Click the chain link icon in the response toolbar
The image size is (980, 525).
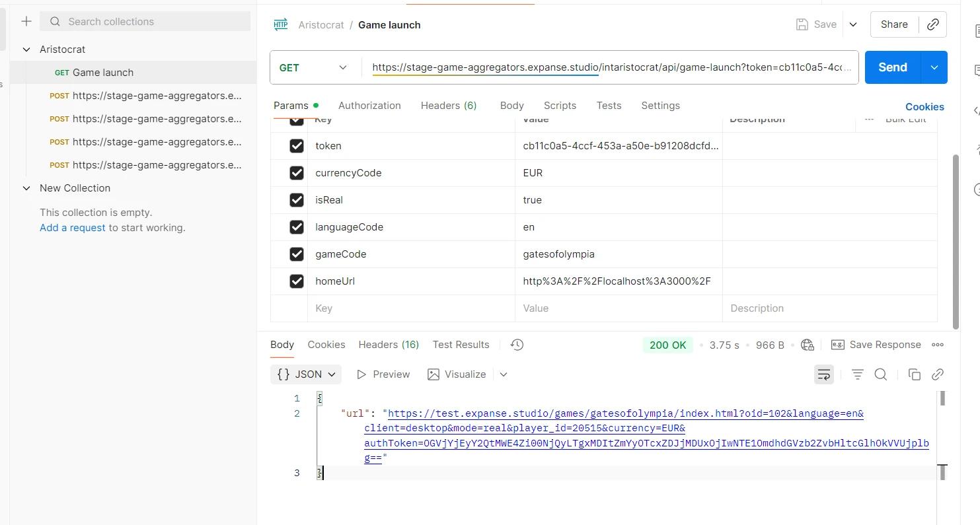tap(938, 374)
